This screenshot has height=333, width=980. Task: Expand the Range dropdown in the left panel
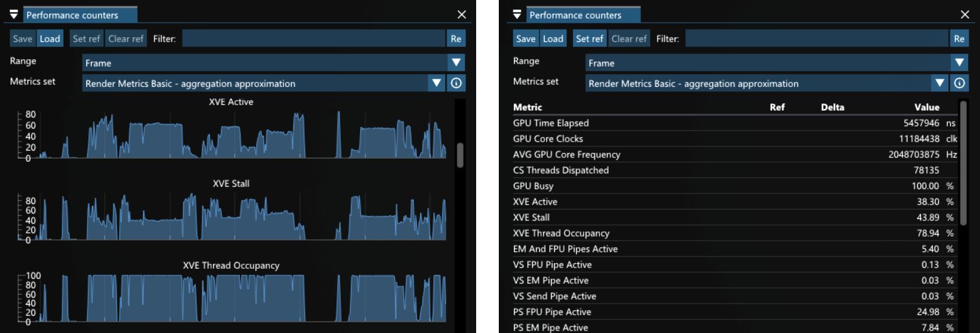point(456,62)
